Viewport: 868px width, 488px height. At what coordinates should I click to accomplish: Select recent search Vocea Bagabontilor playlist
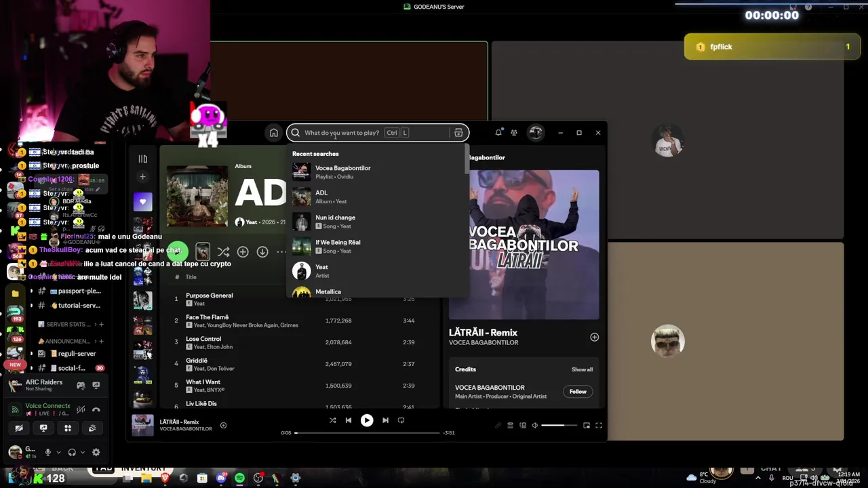click(x=378, y=171)
